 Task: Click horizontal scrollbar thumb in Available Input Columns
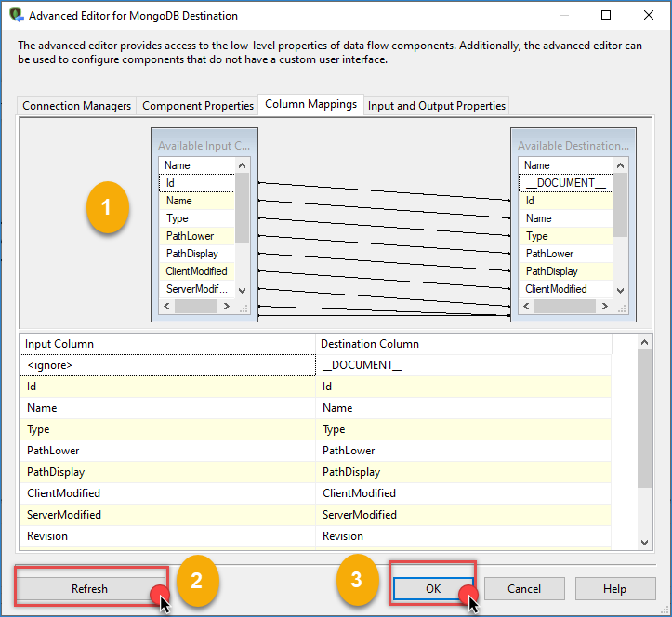(x=196, y=307)
